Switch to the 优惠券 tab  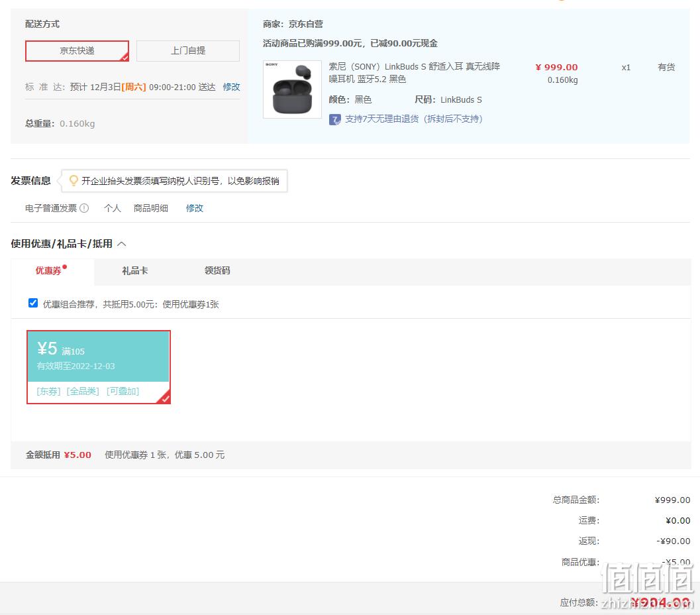click(48, 270)
